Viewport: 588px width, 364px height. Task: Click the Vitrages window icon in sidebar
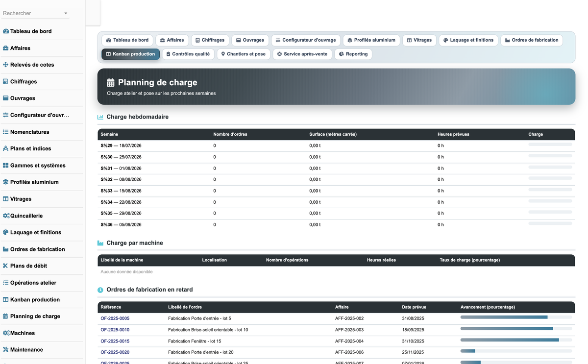(6, 199)
